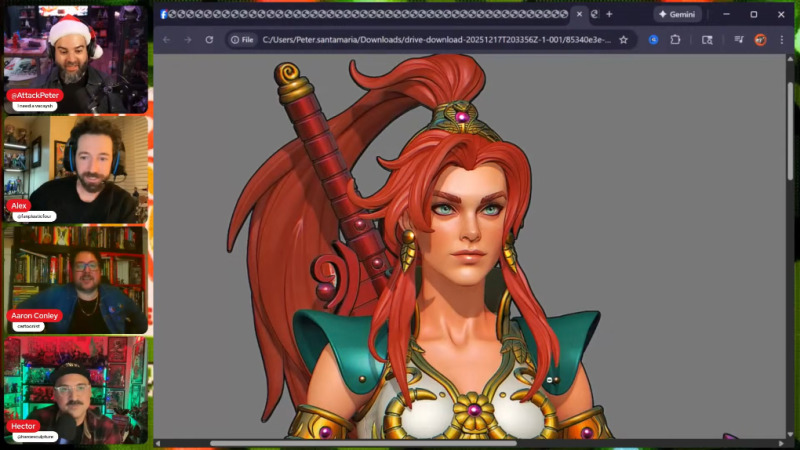Click the @AttackPeter webcam feed
This screenshot has height=450, width=800.
pos(76,55)
